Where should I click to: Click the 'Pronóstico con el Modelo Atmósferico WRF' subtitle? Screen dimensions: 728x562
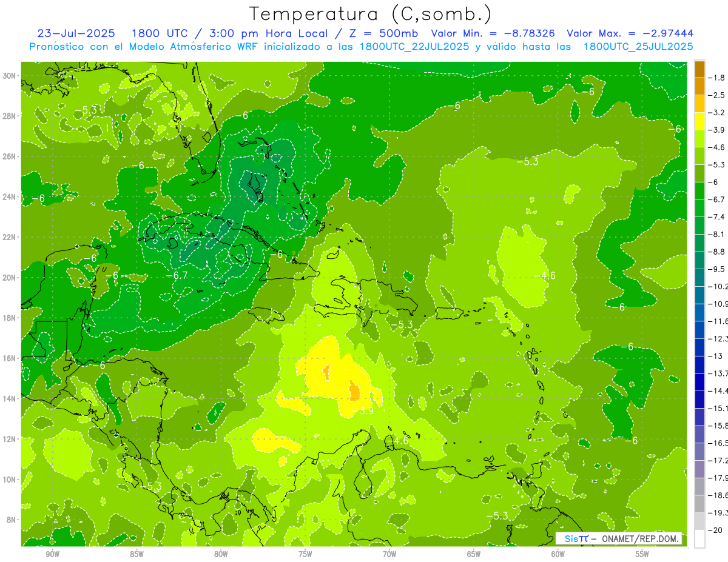[x=144, y=47]
